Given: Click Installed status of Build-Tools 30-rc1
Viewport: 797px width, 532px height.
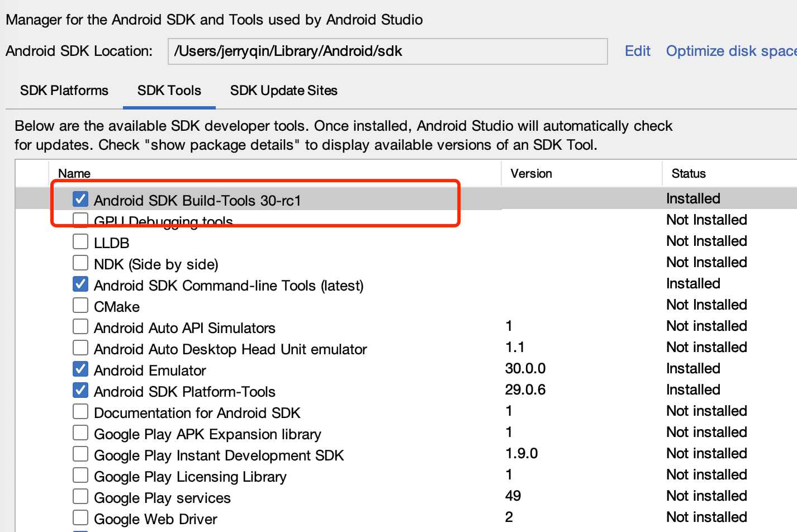Looking at the screenshot, I should pyautogui.click(x=693, y=198).
